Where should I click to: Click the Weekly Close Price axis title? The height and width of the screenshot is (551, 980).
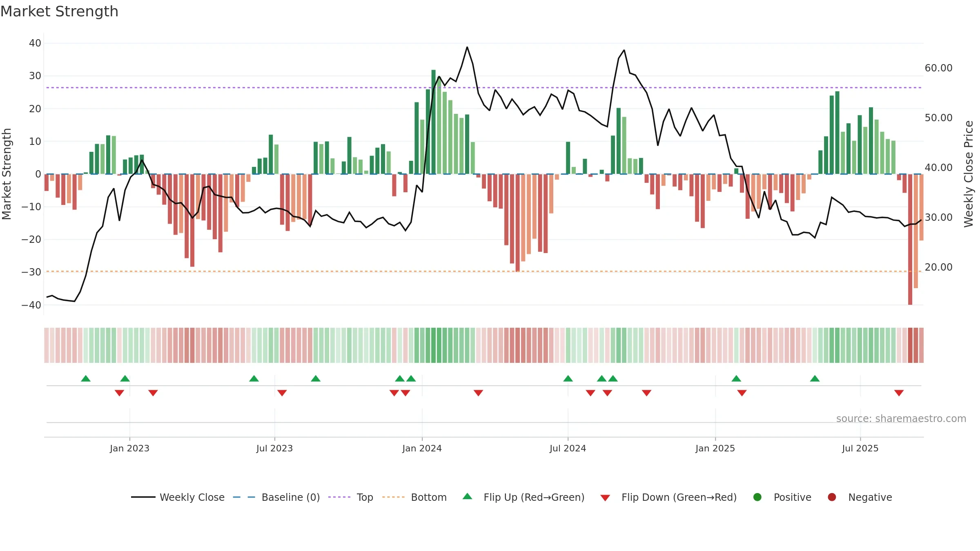pyautogui.click(x=969, y=174)
